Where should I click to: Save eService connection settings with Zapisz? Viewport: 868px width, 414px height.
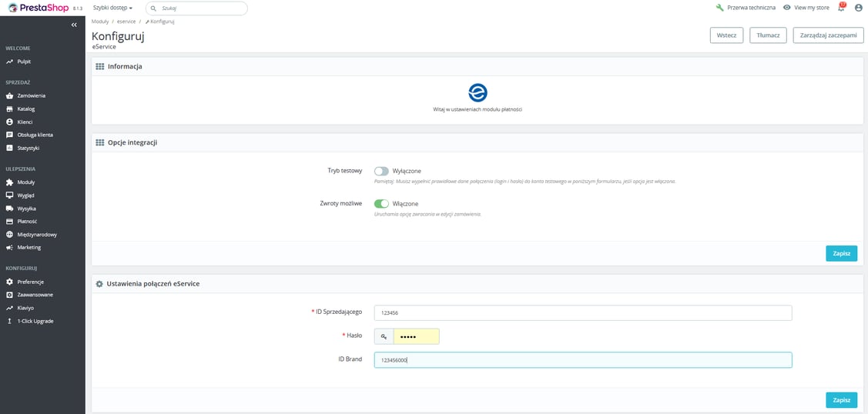tap(841, 399)
